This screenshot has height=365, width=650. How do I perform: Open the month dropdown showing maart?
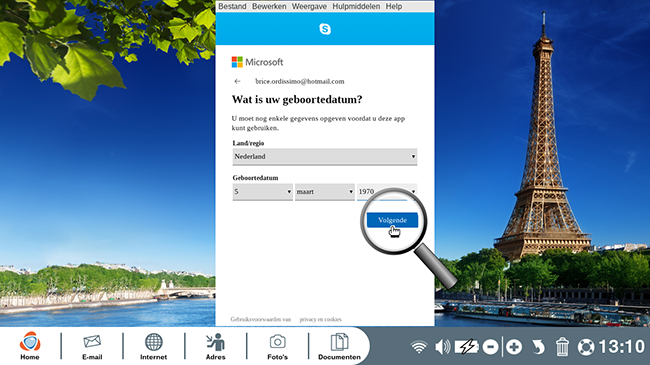325,192
